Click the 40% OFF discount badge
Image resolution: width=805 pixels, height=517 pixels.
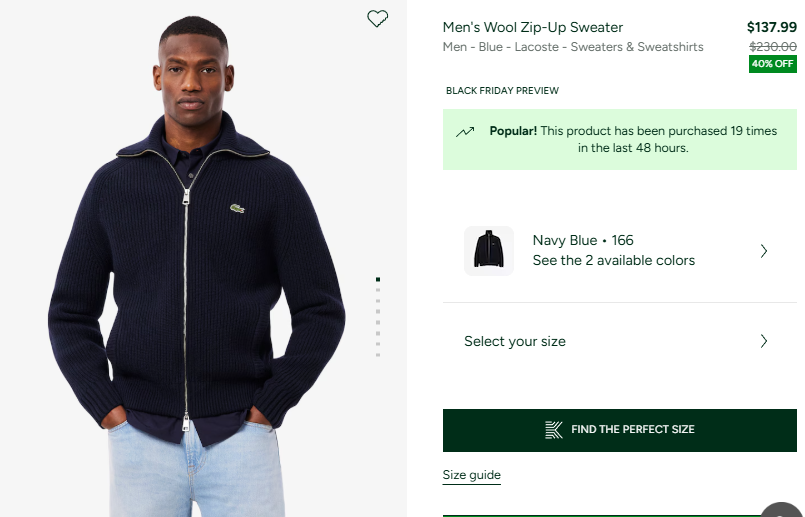click(773, 65)
